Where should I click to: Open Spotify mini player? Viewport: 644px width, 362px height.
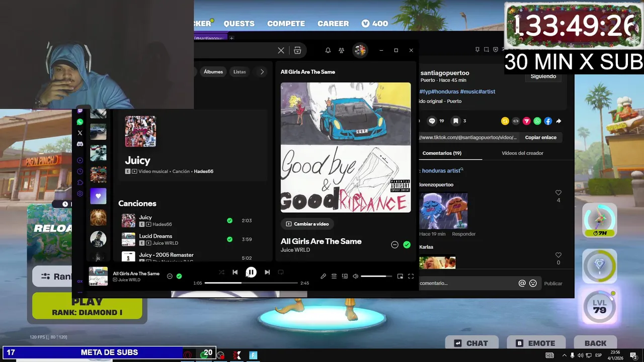400,276
